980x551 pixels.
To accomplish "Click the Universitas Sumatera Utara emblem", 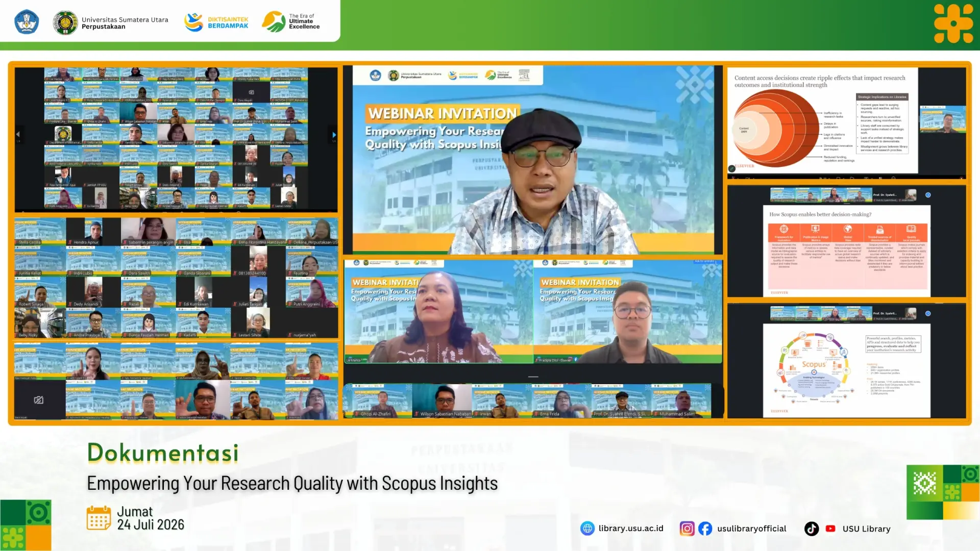I will (x=65, y=22).
